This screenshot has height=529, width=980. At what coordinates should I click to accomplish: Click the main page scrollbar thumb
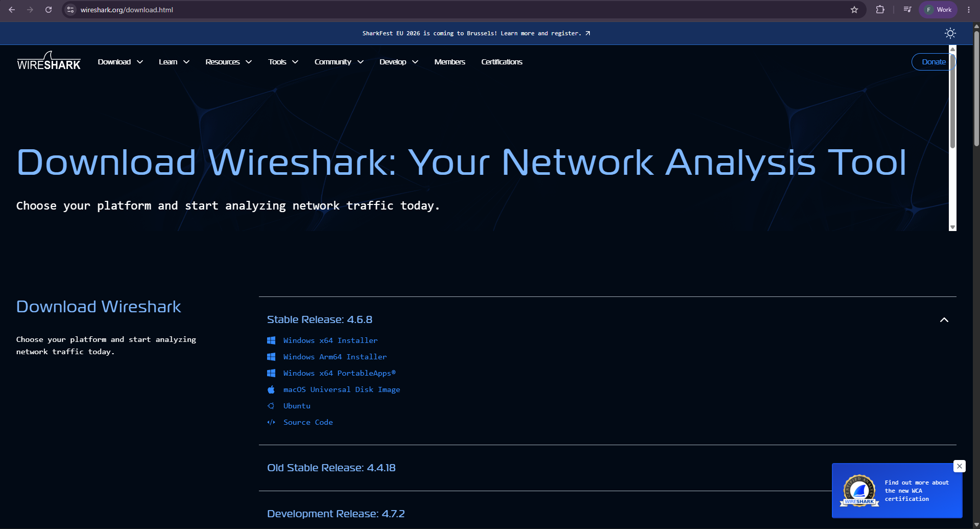[x=976, y=89]
